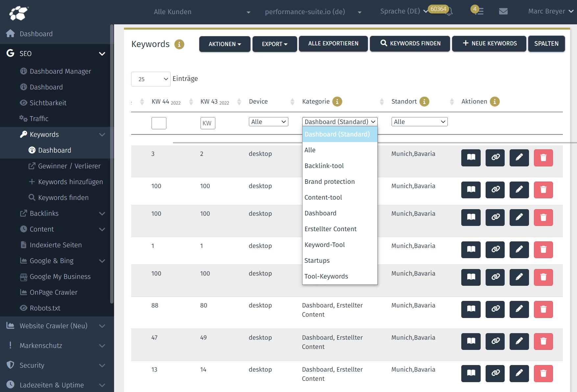Show info for Aktionen column
This screenshot has height=392, width=577.
click(x=494, y=102)
